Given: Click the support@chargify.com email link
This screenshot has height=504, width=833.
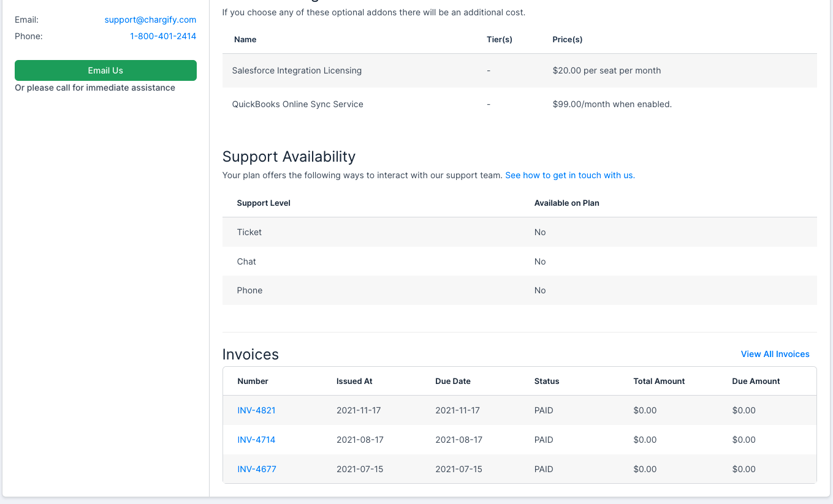Looking at the screenshot, I should click(150, 20).
